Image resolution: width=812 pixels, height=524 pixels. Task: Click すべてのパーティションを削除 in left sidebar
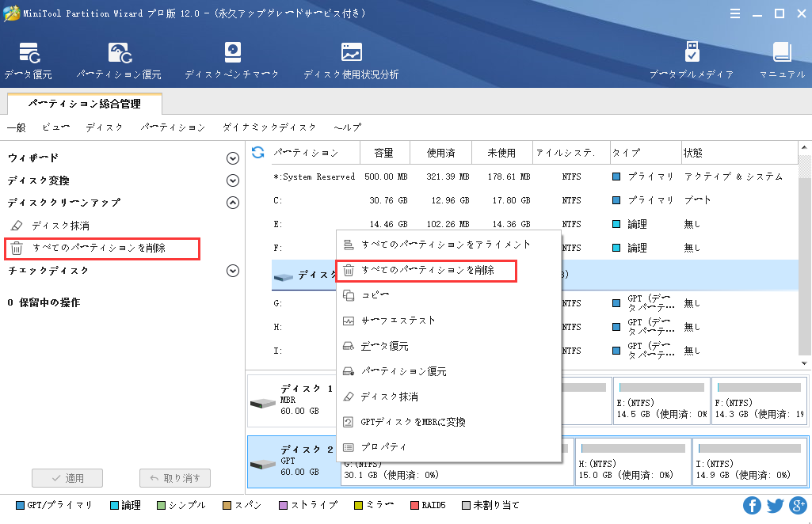click(99, 249)
